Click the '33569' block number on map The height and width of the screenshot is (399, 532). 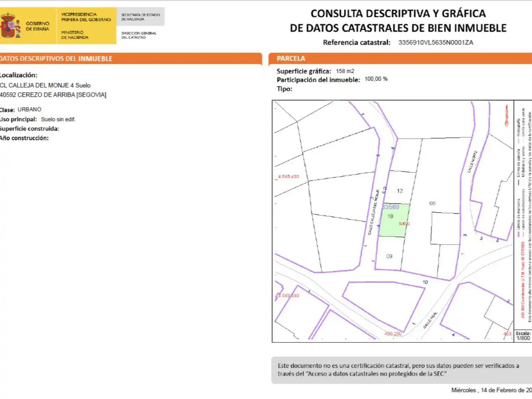click(x=391, y=207)
